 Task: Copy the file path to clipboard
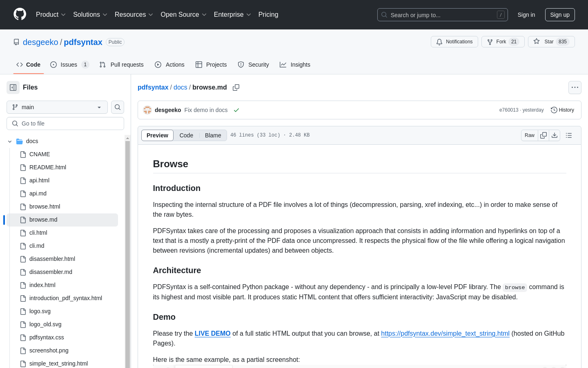pyautogui.click(x=236, y=88)
